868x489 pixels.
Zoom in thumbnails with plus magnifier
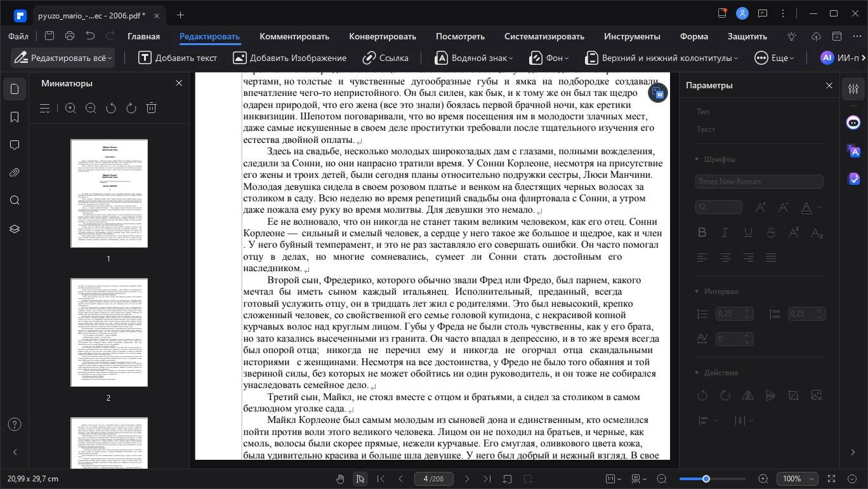[70, 109]
